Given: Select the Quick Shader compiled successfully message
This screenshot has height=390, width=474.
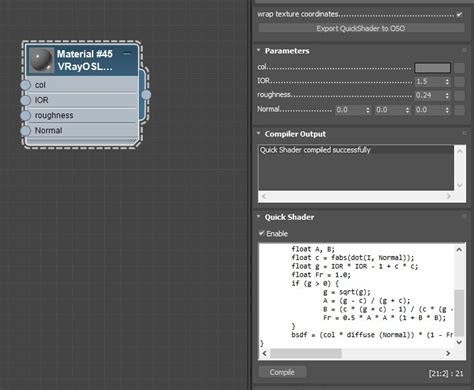Looking at the screenshot, I should (315, 150).
